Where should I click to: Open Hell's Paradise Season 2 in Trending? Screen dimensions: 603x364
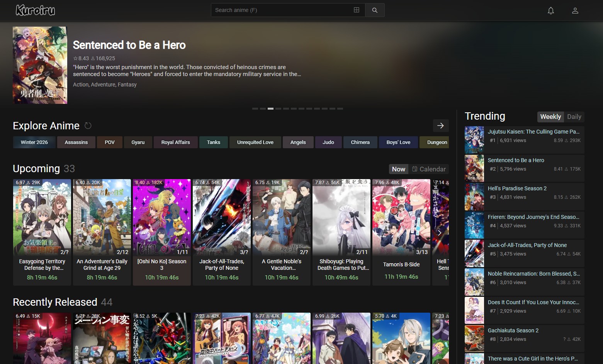(517, 188)
